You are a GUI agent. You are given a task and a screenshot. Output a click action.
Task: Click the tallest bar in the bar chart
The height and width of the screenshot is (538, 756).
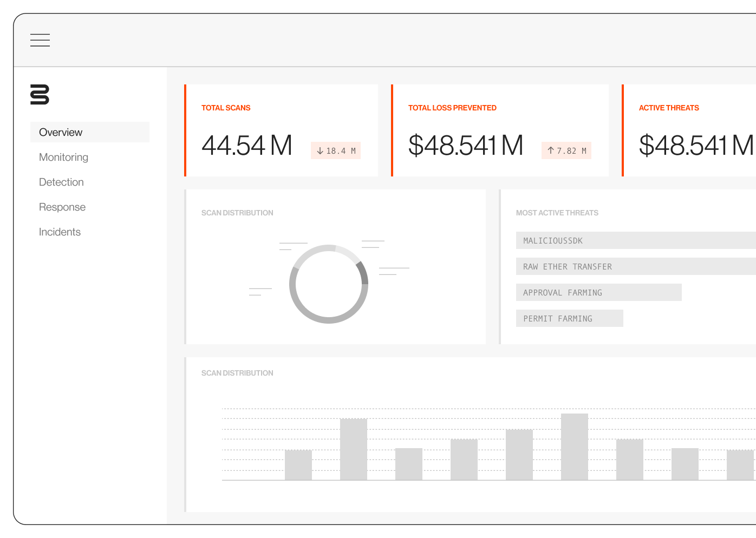click(x=574, y=447)
